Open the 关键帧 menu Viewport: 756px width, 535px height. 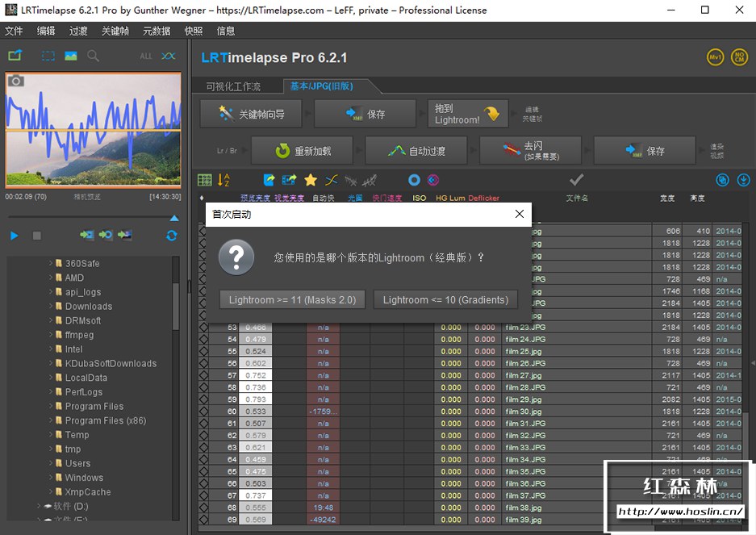(115, 31)
